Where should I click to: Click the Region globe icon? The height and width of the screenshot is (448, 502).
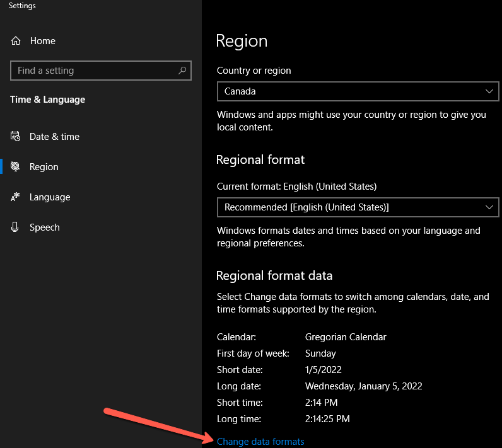click(16, 167)
